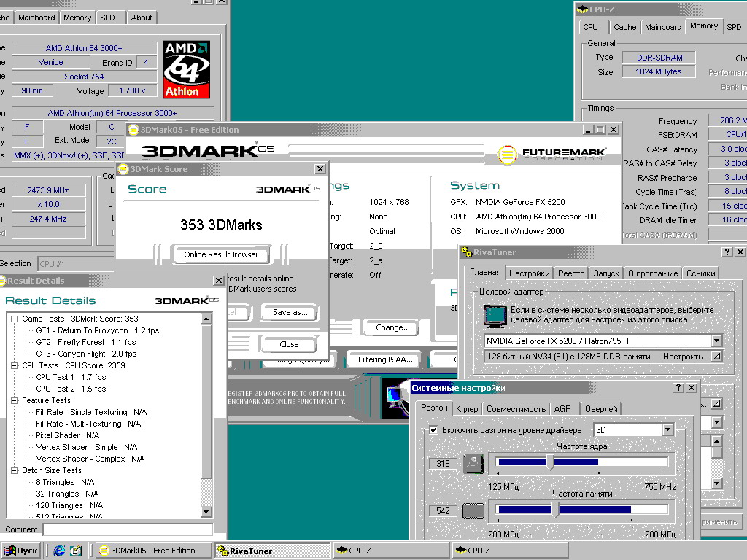The height and width of the screenshot is (560, 747).
Task: Open the AGP tab in system settings
Action: point(562,409)
